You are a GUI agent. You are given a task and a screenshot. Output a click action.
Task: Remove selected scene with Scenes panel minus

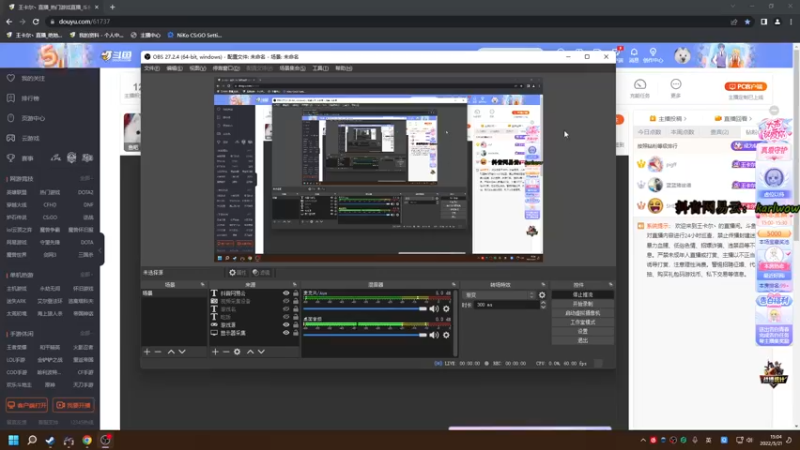(x=158, y=352)
